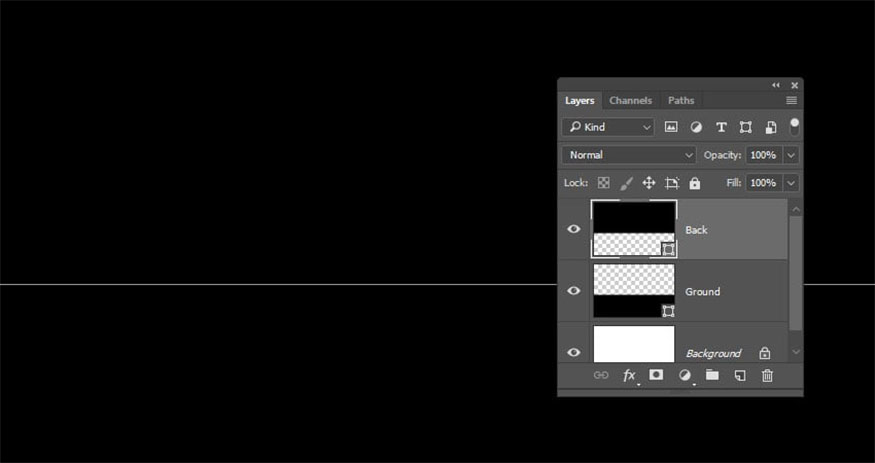Create a new group folder
The image size is (875, 463).
click(712, 374)
